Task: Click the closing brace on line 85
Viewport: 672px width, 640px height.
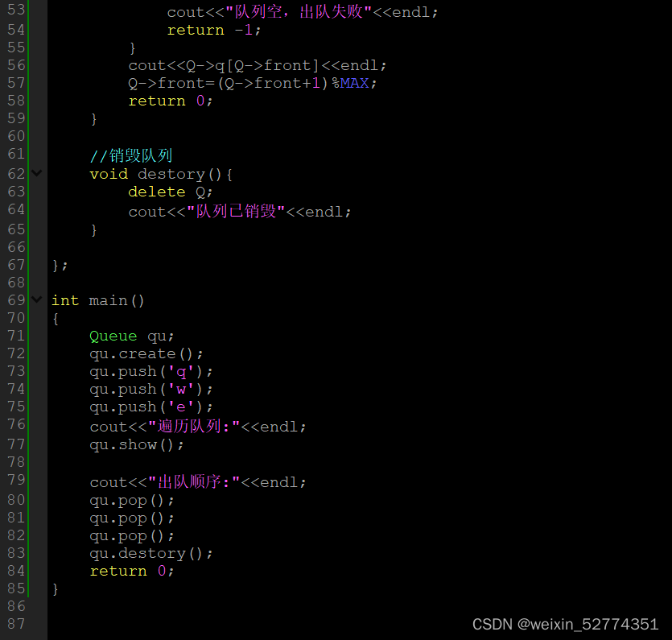Action: point(55,588)
